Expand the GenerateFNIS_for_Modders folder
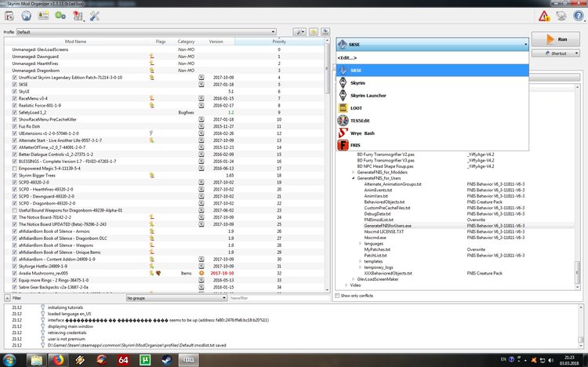 pyautogui.click(x=354, y=173)
